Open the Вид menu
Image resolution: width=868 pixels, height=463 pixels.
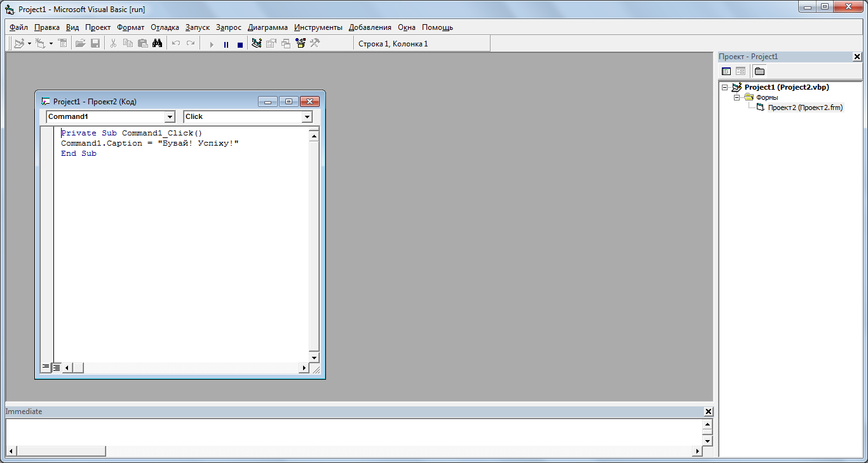(72, 27)
